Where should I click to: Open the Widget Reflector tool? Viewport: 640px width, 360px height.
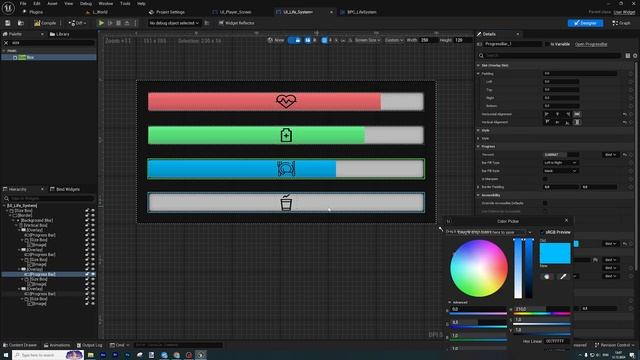click(x=236, y=23)
